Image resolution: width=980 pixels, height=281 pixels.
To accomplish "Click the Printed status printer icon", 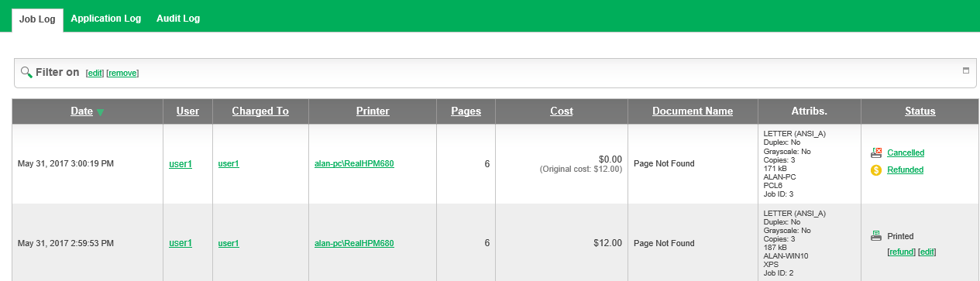I will 876,236.
